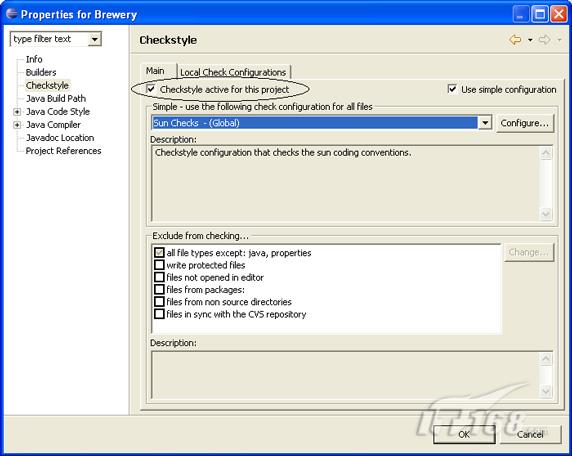
Task: Minimize the Properties for Brewery window
Action: (x=521, y=14)
